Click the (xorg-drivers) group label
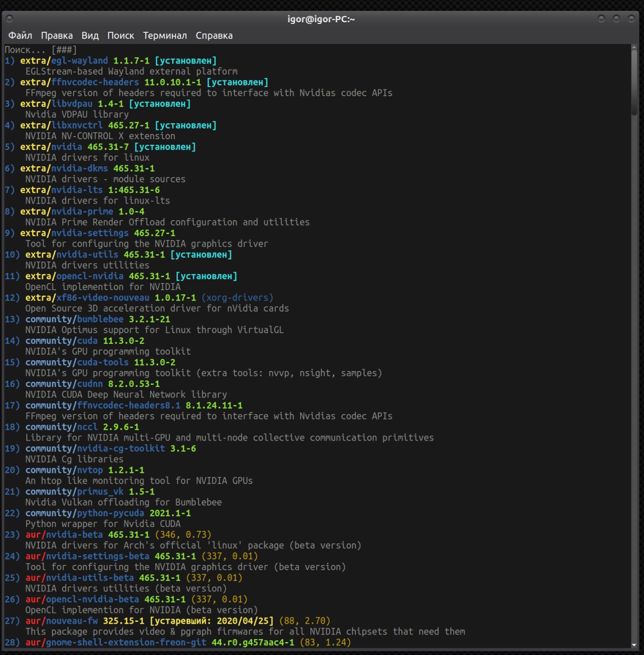Screen dimensions: 644x655 pos(237,297)
